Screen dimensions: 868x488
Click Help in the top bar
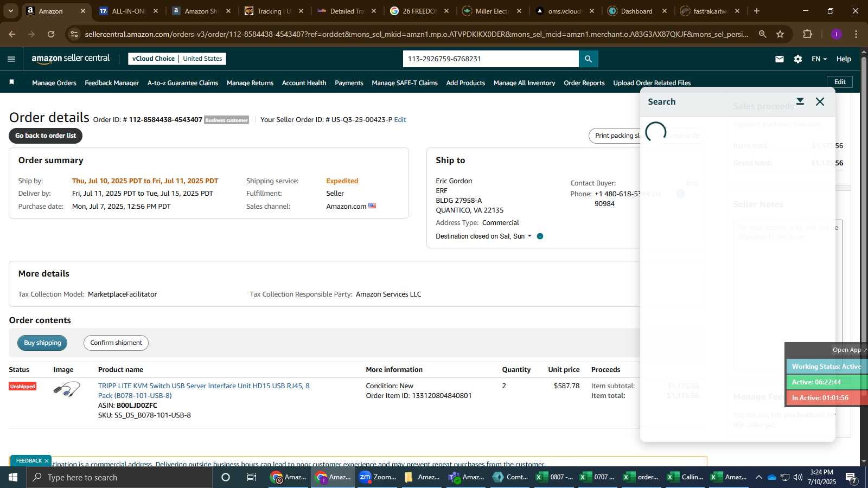844,59
